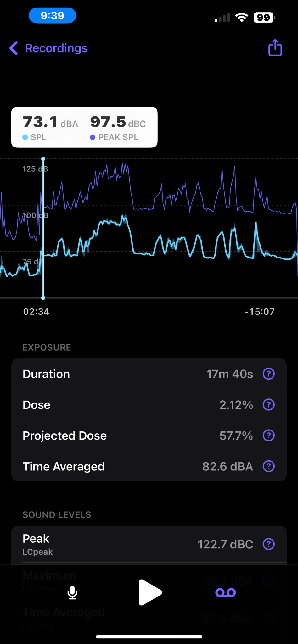Tap the share icon at top right
298x644 pixels.
point(275,48)
